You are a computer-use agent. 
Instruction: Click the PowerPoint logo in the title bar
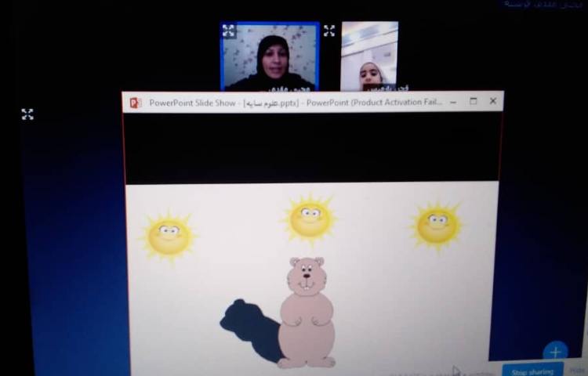pos(136,103)
